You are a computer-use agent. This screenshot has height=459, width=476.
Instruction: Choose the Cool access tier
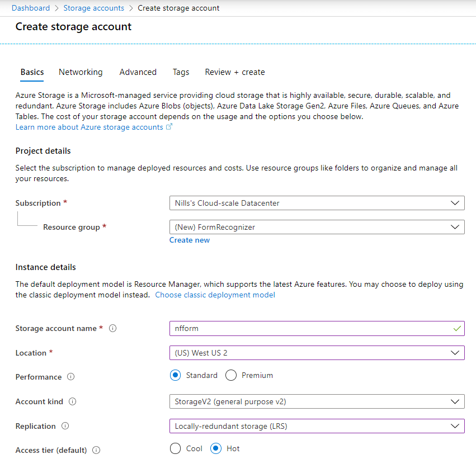click(x=176, y=448)
